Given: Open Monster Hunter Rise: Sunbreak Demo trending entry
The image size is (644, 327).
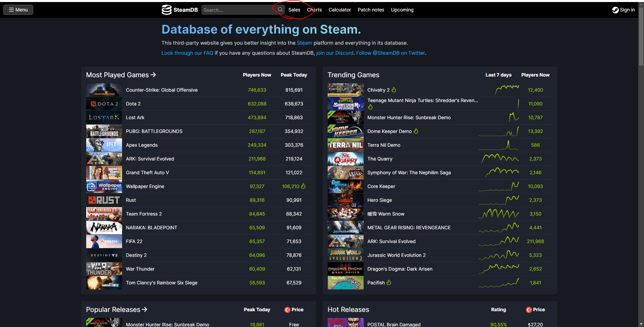Looking at the screenshot, I should 409,118.
